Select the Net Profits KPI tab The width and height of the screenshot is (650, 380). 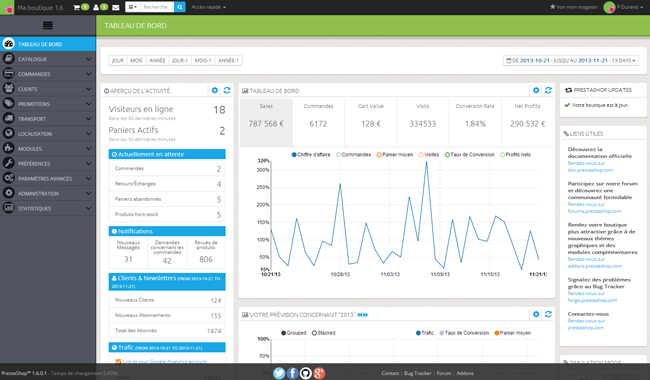(x=527, y=122)
